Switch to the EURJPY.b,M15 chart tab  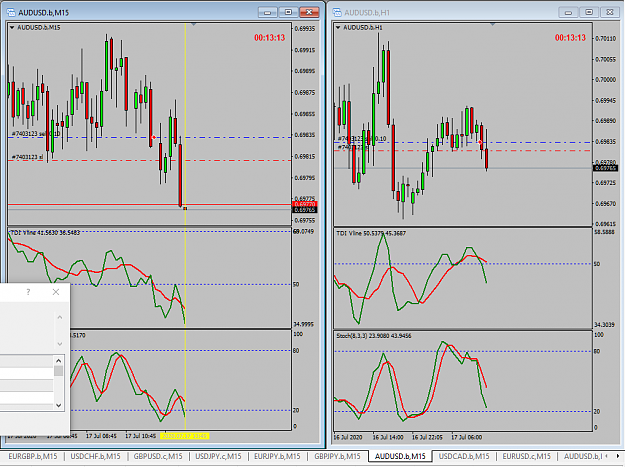point(277,456)
